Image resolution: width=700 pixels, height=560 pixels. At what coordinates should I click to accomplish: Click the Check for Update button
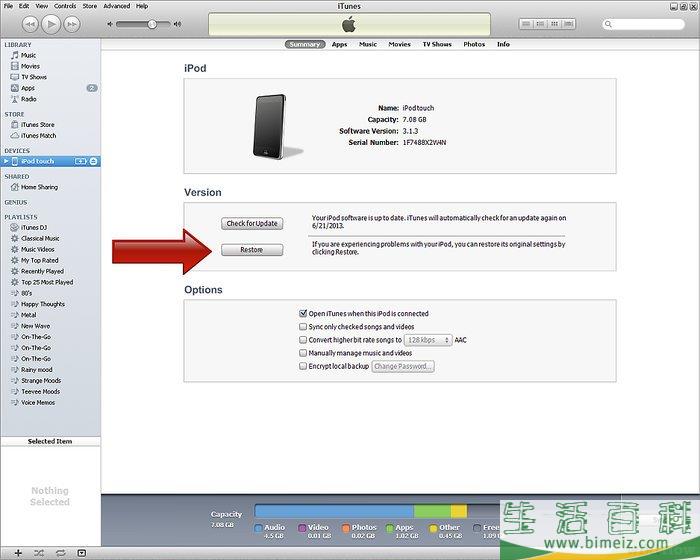252,223
